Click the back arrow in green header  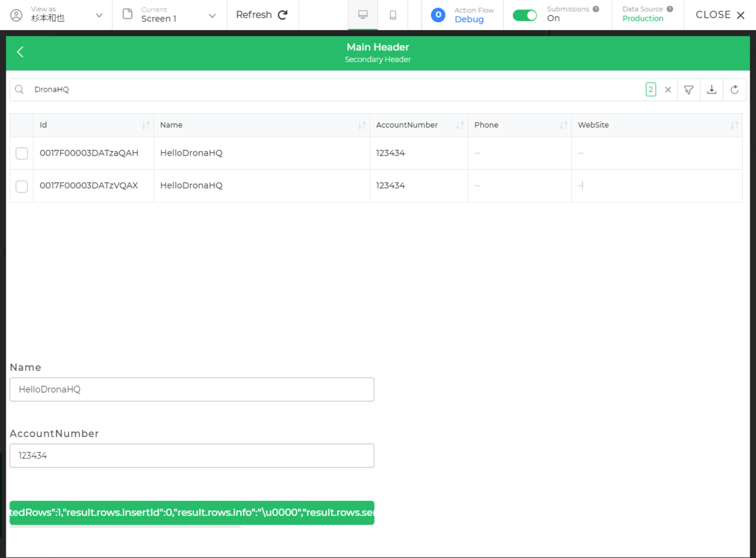pos(20,52)
